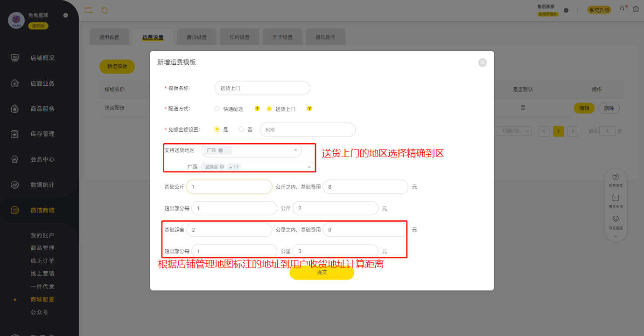The width and height of the screenshot is (644, 336).
Task: Click the 微信商城 smiley icon in sidebar
Action: [15, 210]
